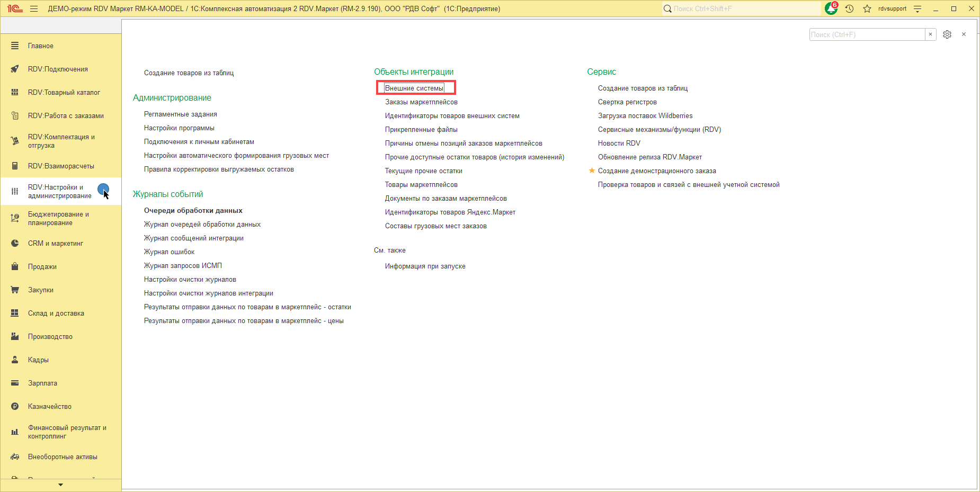Open Свертка регистров
Screen dimensions: 980x492
tap(627, 102)
